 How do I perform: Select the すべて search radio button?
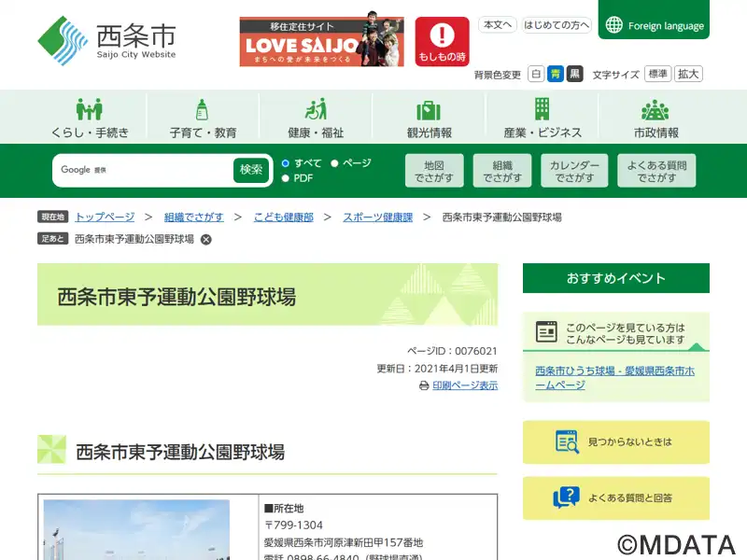(x=286, y=163)
